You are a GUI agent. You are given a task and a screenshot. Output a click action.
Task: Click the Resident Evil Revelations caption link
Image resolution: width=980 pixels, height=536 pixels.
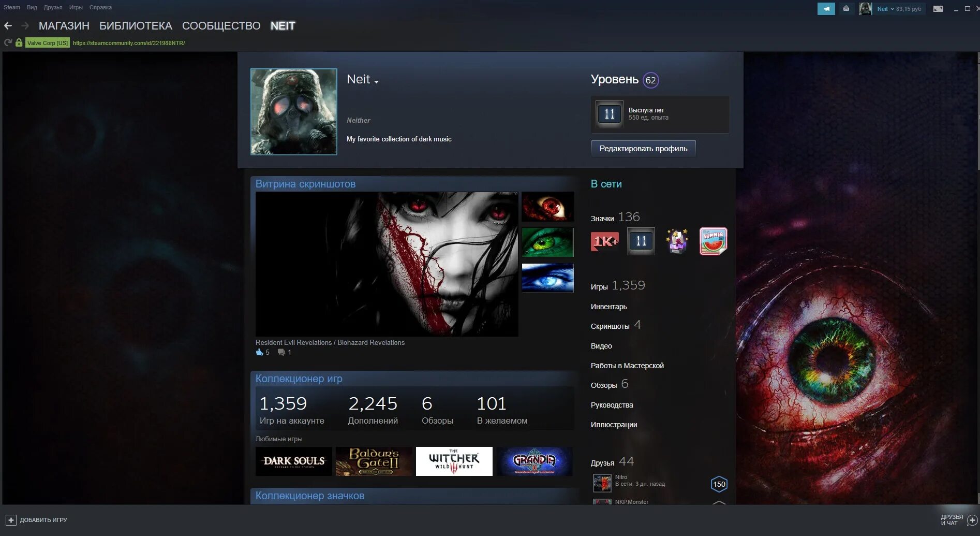pyautogui.click(x=330, y=342)
